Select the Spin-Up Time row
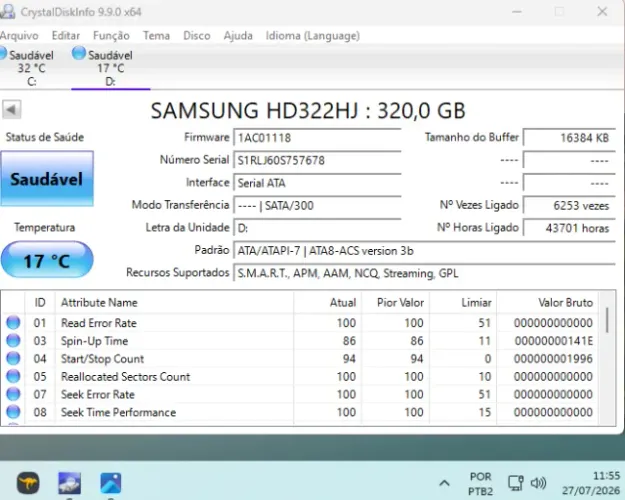This screenshot has width=625, height=500. [300, 341]
